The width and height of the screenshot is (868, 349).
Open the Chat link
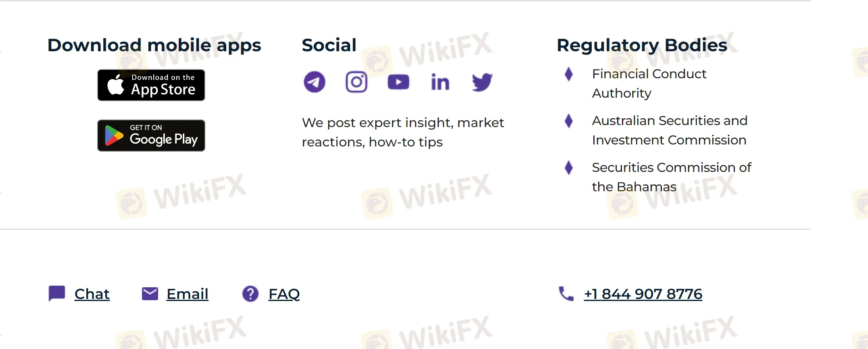coord(92,294)
